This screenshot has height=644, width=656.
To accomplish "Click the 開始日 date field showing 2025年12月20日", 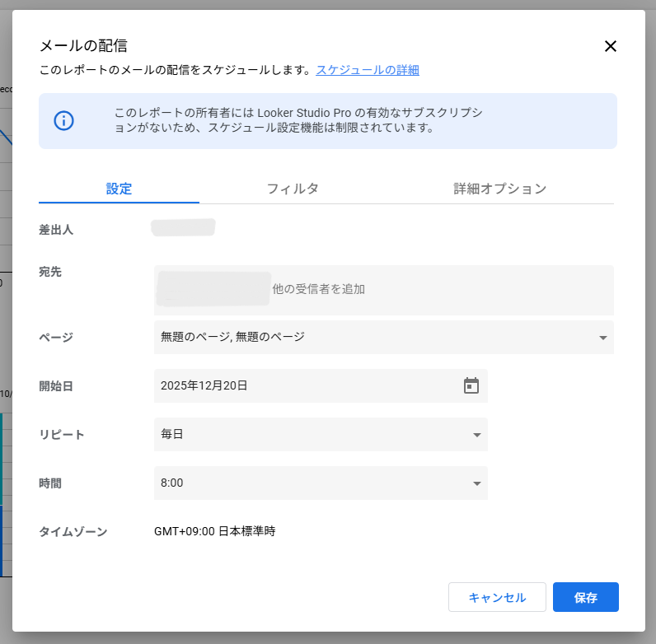I will [305, 385].
